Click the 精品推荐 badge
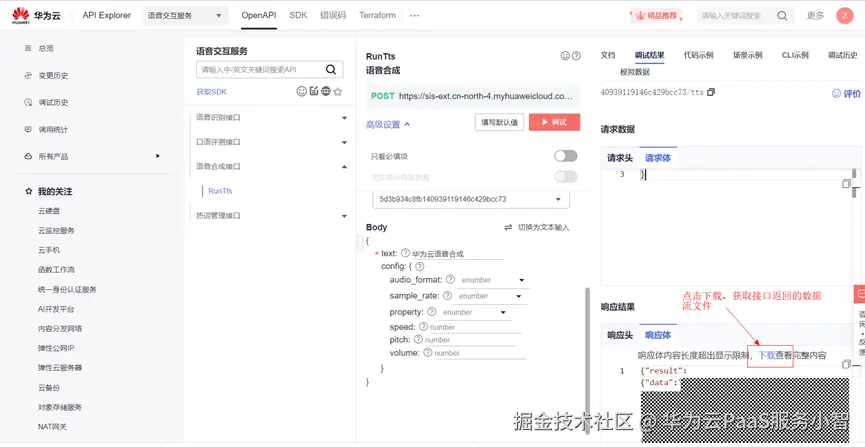Viewport: 865px width, 447px height. coord(657,16)
